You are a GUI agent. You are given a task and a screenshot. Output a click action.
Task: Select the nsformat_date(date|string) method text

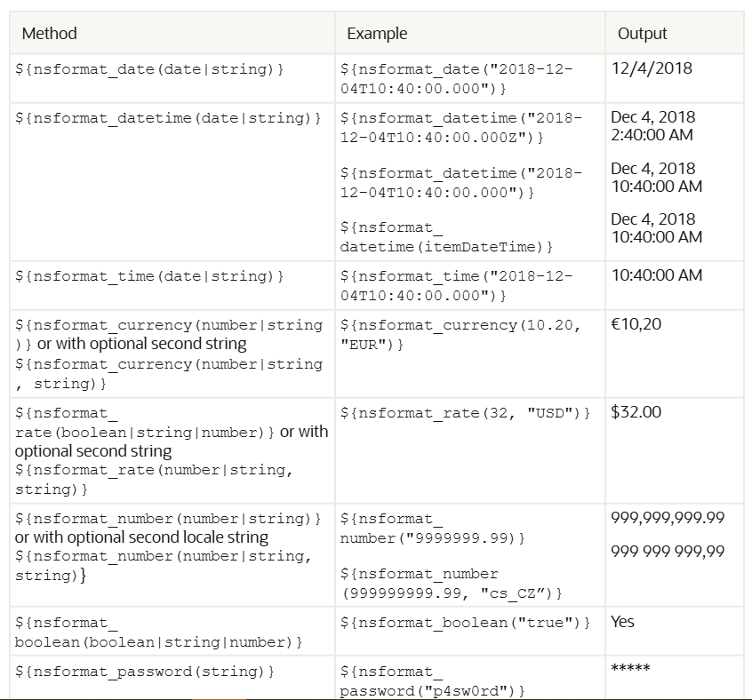(x=149, y=69)
